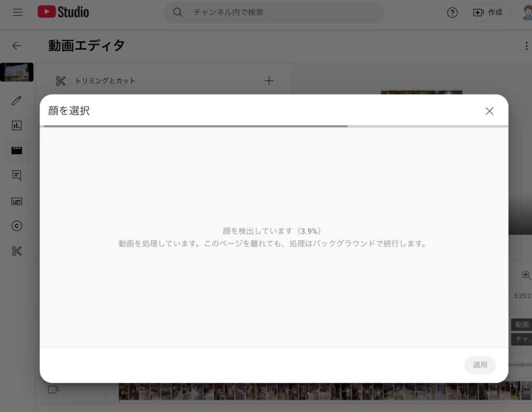Close the 顔を選択 dialog

pyautogui.click(x=489, y=111)
